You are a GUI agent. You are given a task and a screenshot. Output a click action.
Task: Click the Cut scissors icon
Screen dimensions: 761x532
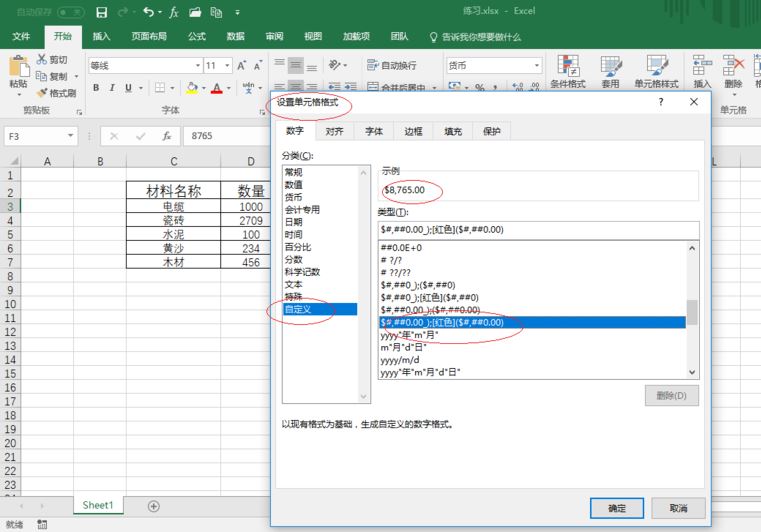click(x=42, y=59)
